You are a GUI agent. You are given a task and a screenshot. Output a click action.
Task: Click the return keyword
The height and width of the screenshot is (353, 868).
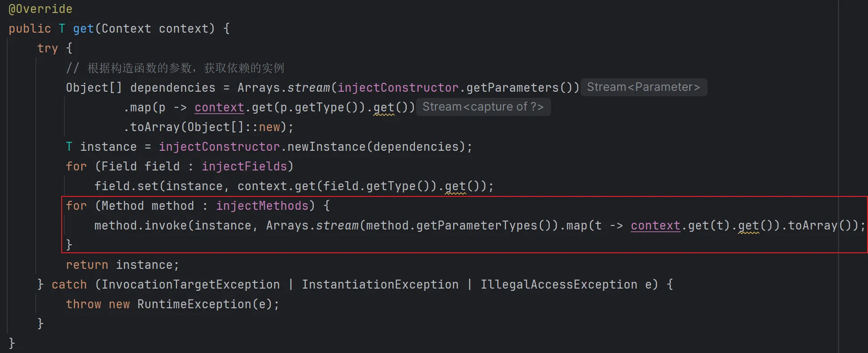[87, 265]
